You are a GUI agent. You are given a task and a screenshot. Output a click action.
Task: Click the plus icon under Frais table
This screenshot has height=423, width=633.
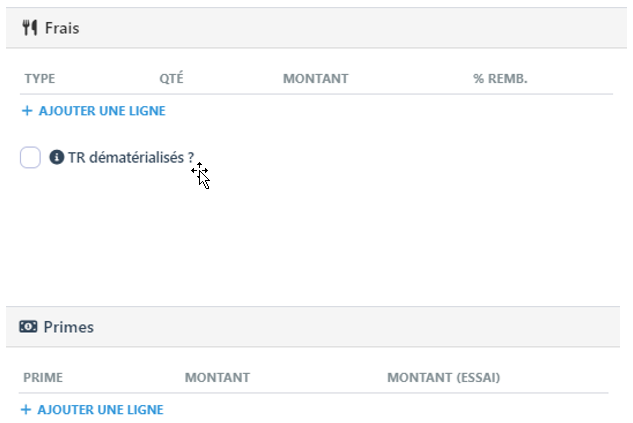pos(27,111)
